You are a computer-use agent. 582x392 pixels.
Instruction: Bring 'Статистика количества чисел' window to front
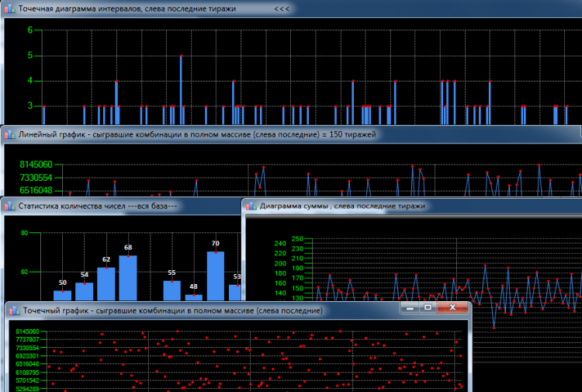[116, 206]
